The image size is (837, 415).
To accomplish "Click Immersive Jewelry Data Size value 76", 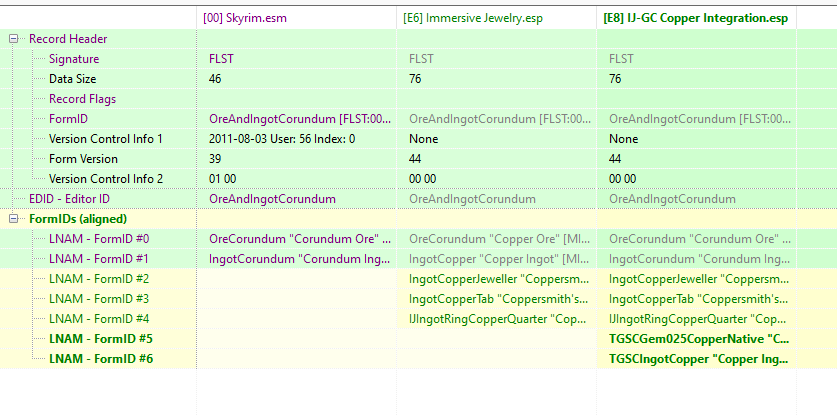I will [415, 79].
